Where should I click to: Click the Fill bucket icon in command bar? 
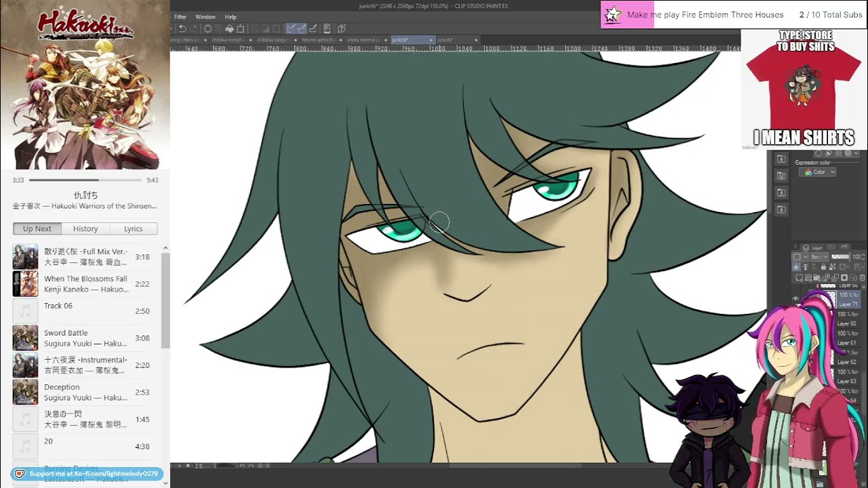[229, 28]
